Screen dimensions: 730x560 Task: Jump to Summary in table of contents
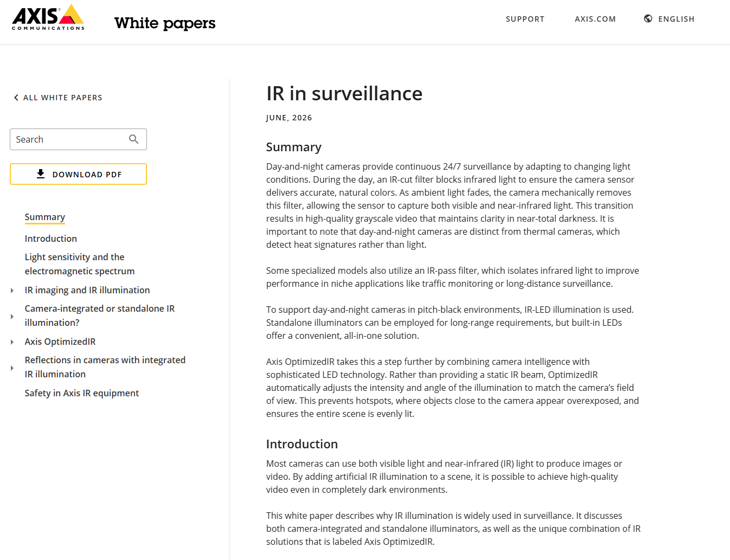[x=45, y=217]
